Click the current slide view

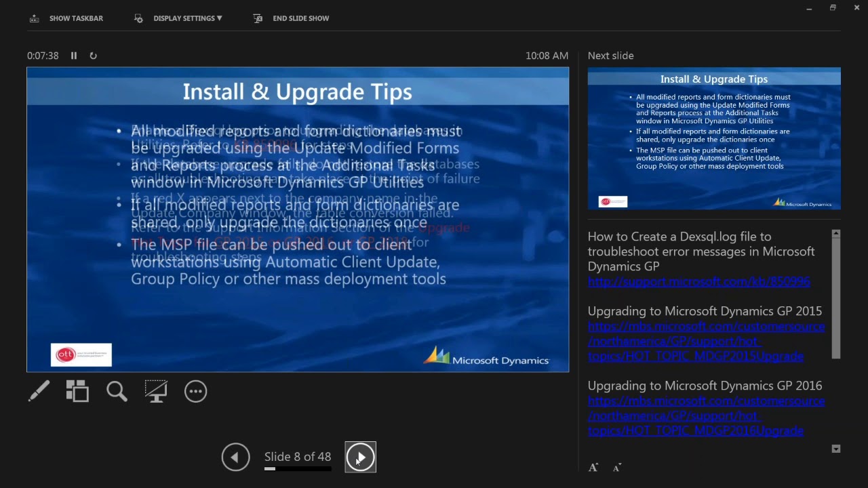point(298,220)
